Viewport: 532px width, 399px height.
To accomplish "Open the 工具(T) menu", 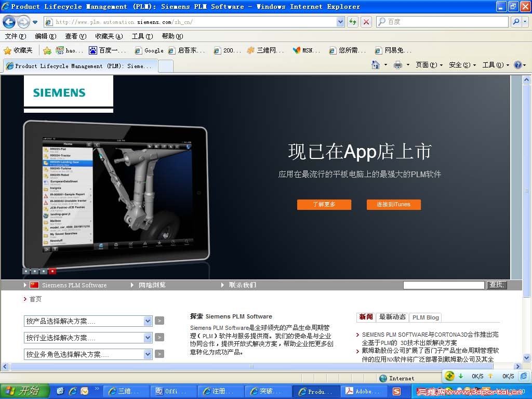I will pos(142,36).
